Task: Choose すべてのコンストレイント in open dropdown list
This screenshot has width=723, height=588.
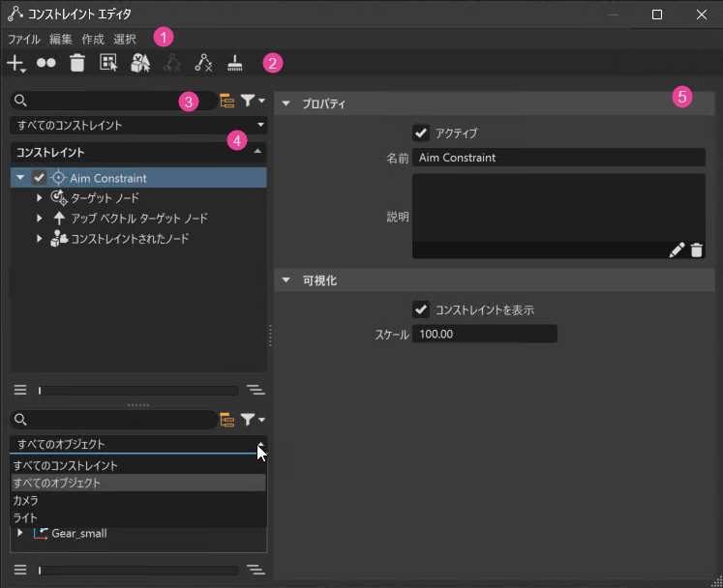Action: point(138,465)
